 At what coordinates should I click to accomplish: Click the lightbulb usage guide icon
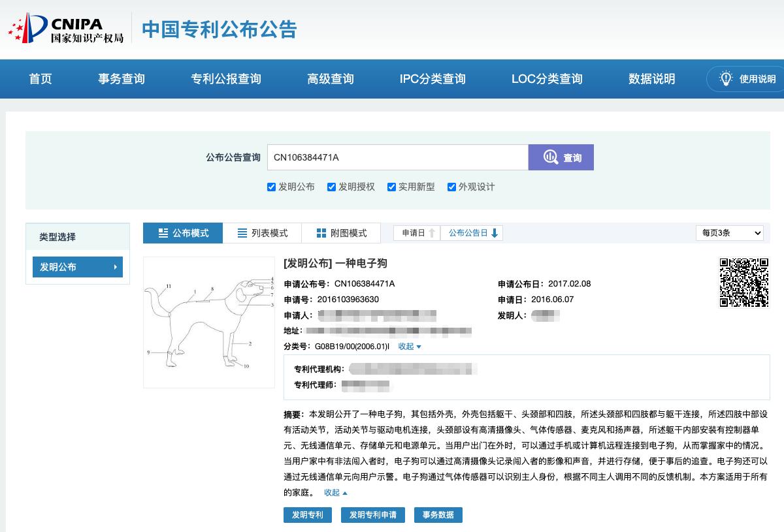[x=726, y=79]
